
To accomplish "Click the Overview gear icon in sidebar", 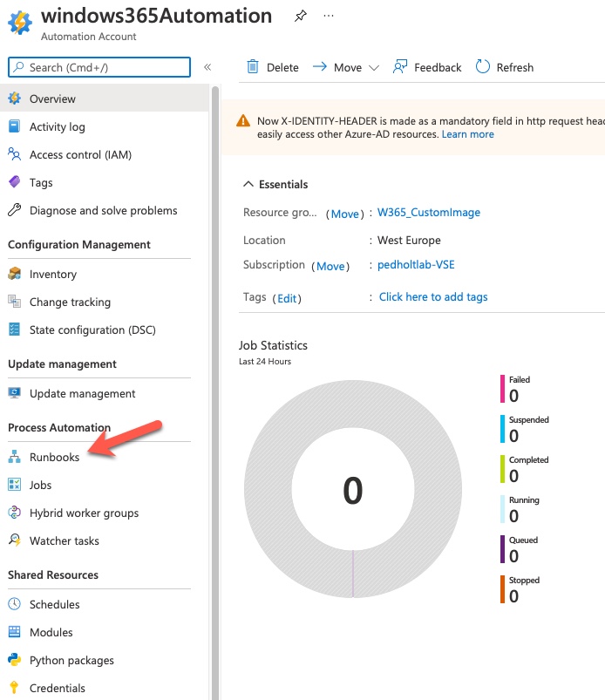I will 14,99.
